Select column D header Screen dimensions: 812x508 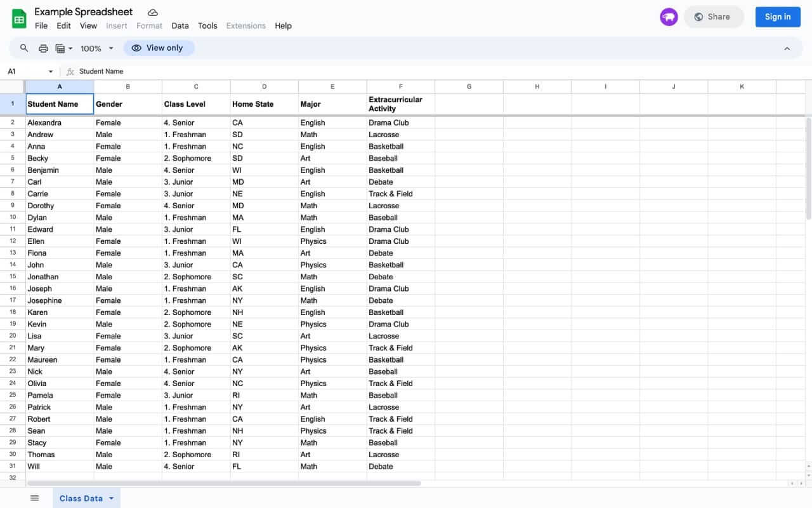265,86
